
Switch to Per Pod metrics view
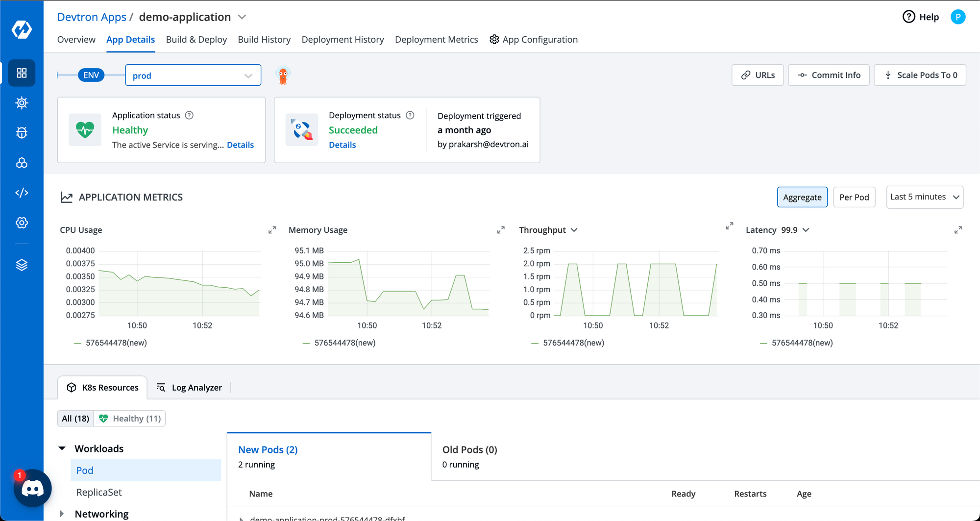854,197
